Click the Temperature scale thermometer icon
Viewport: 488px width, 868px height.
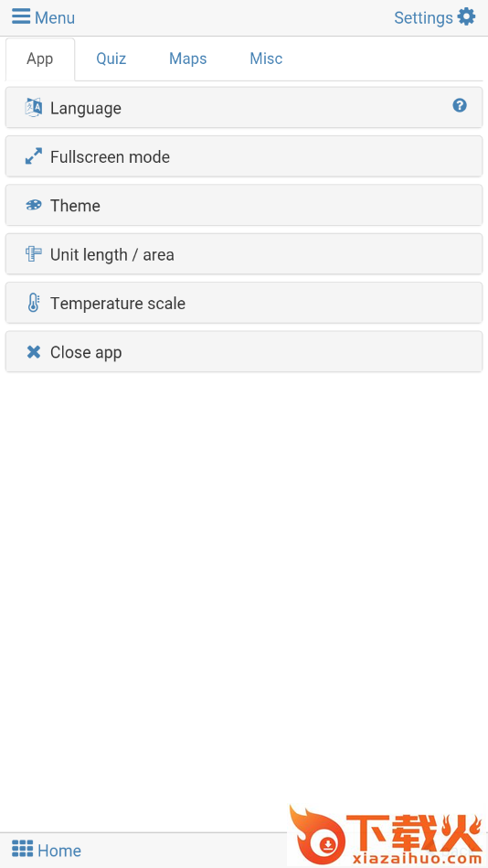coord(33,303)
